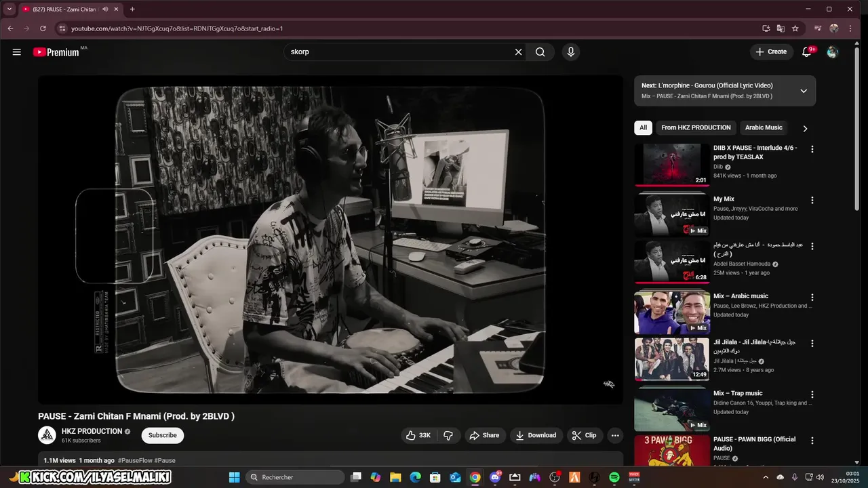Create a Clip of the video
The image size is (868, 488).
585,435
